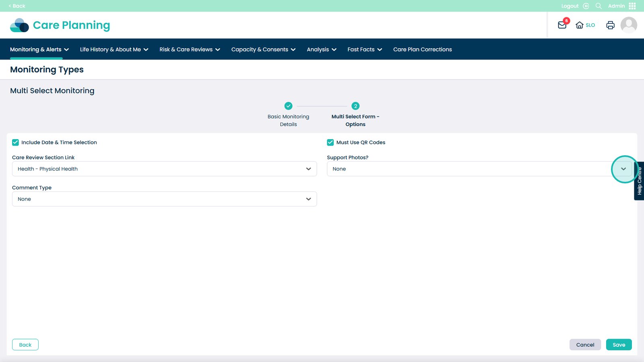
Task: Go to Care Plan Corrections
Action: (422, 49)
